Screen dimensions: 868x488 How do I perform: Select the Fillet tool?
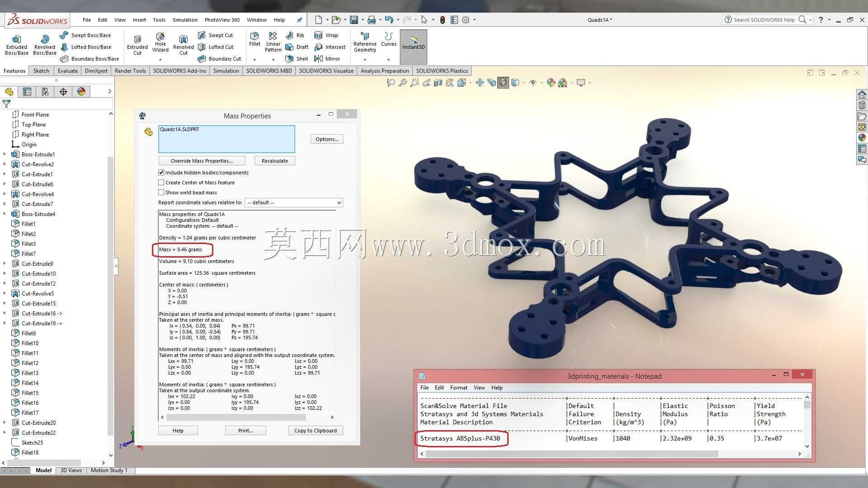[x=255, y=39]
